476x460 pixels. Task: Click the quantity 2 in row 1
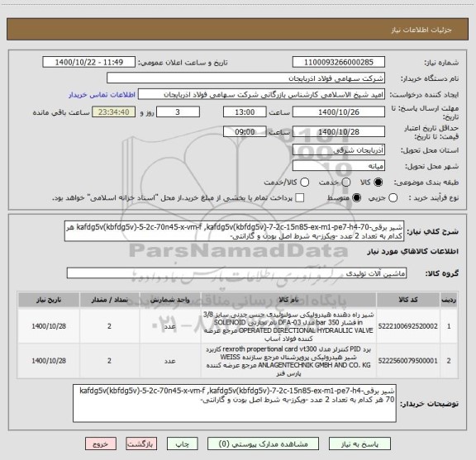(109, 326)
